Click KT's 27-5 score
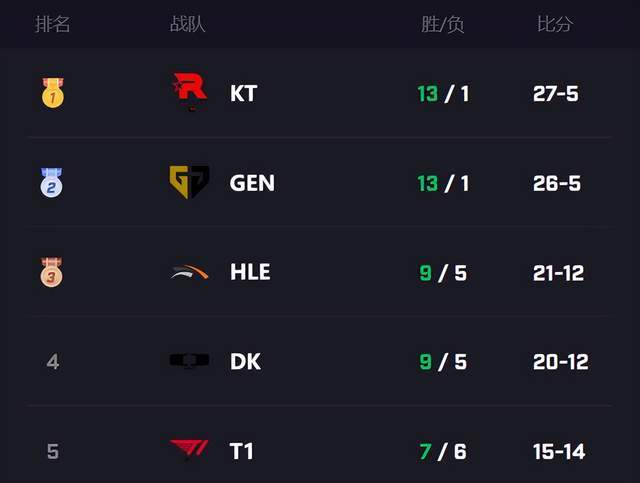The width and height of the screenshot is (640, 483). pos(556,93)
